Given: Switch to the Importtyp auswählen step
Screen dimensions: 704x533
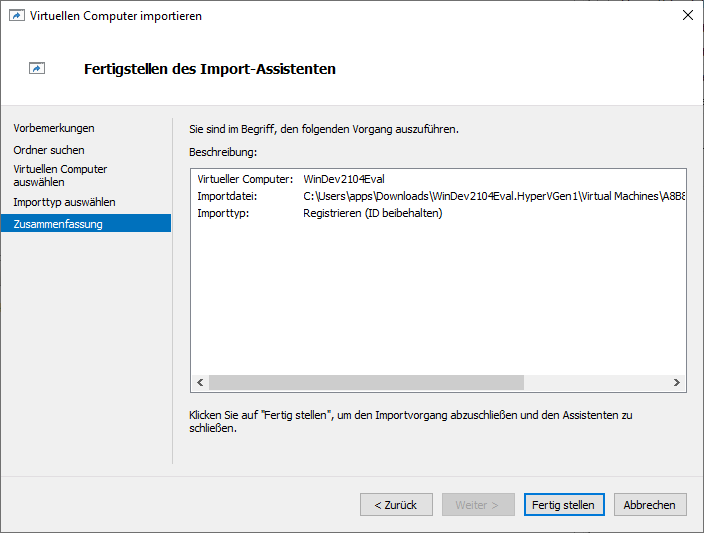Looking at the screenshot, I should click(64, 202).
